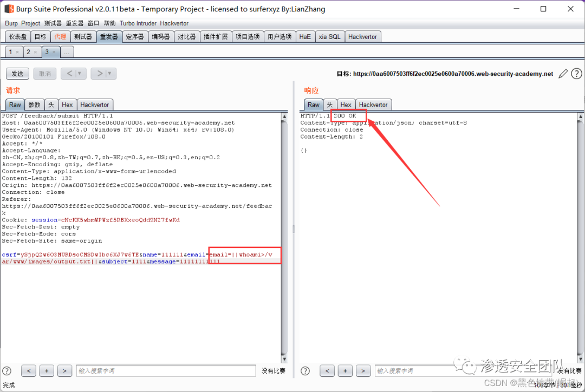Image resolution: width=585 pixels, height=392 pixels.
Task: Select request Hex tab
Action: pos(67,105)
